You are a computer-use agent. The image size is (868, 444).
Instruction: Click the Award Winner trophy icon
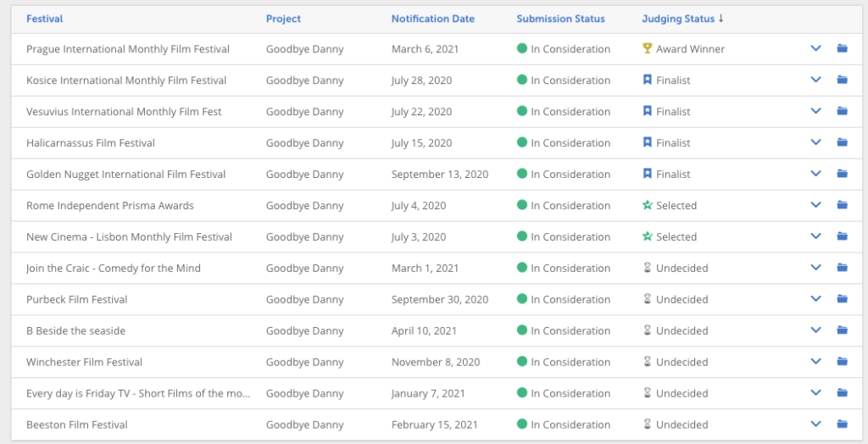coord(647,48)
